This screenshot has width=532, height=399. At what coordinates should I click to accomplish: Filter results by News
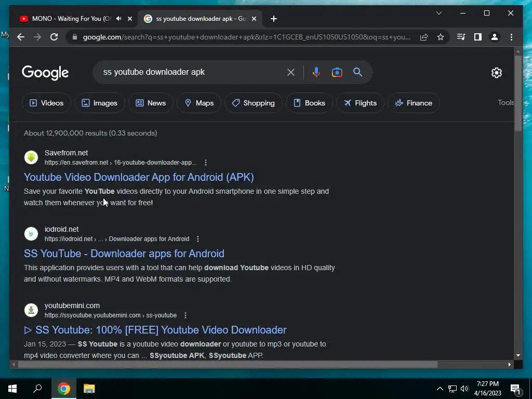(151, 103)
